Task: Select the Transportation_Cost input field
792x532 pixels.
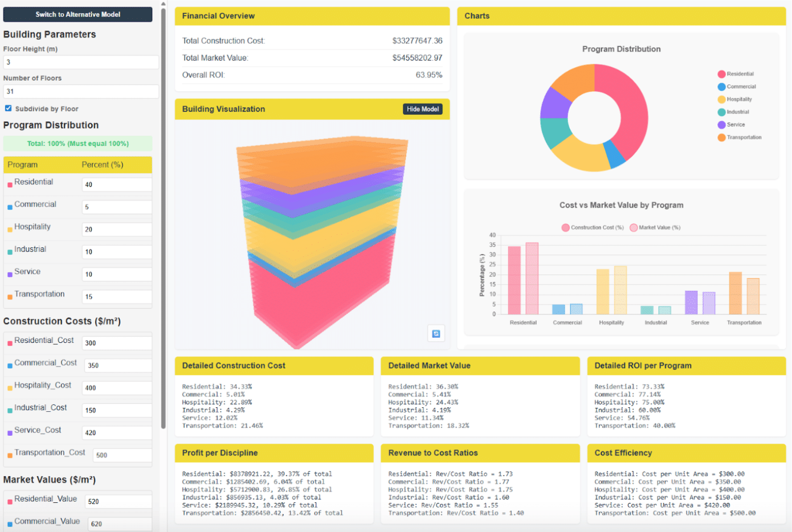Action: click(x=122, y=455)
